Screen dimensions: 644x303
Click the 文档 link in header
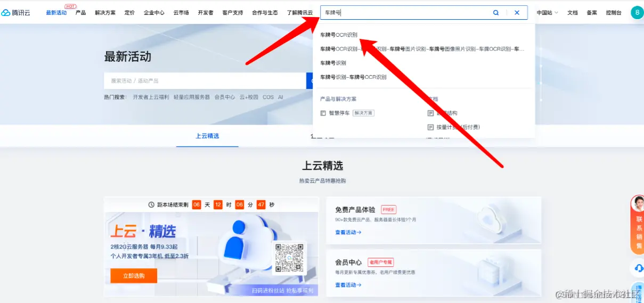point(573,12)
